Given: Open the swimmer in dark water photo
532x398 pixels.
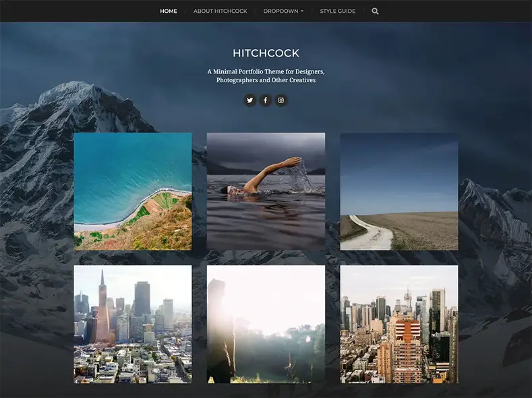Looking at the screenshot, I should (266, 191).
